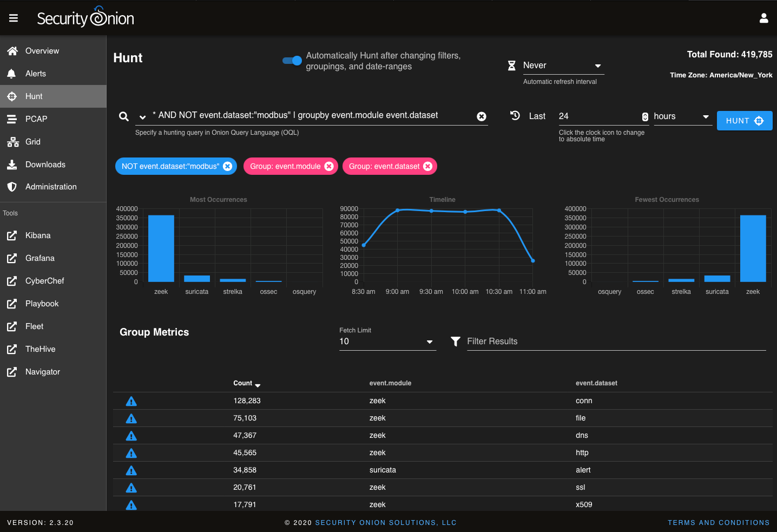Go to Alerts in the sidebar
This screenshot has width=777, height=532.
(x=36, y=74)
